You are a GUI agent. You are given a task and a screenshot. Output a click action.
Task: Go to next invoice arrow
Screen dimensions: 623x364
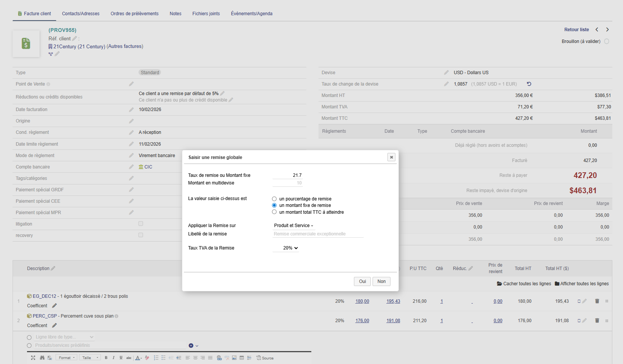[607, 30]
